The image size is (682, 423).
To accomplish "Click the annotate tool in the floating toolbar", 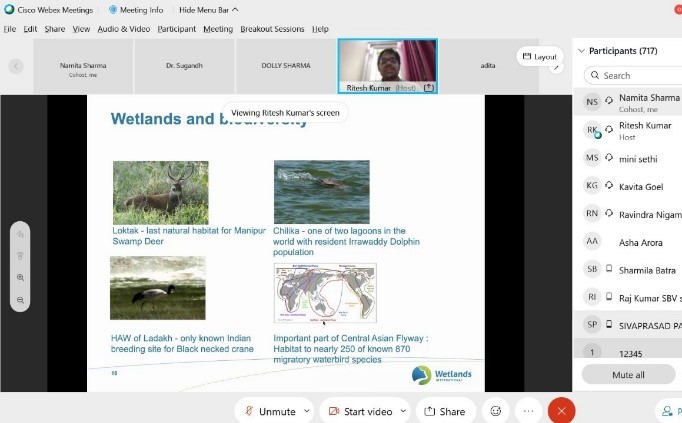I will click(x=20, y=234).
